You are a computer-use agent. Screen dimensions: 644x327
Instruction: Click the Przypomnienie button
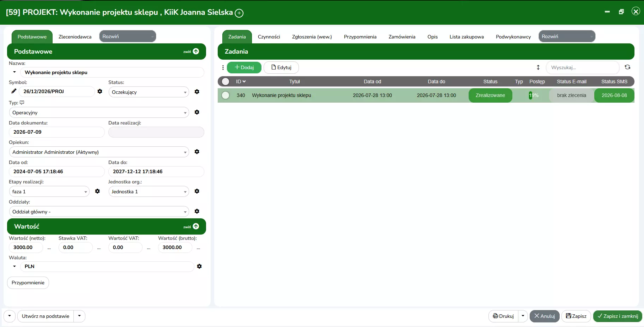coord(28,283)
